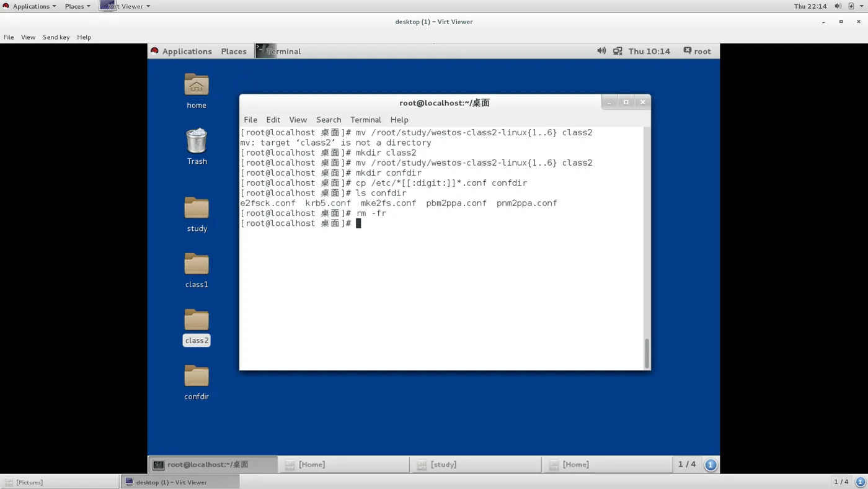The width and height of the screenshot is (868, 489).
Task: Switch to [study] taskbar window
Action: tap(476, 464)
